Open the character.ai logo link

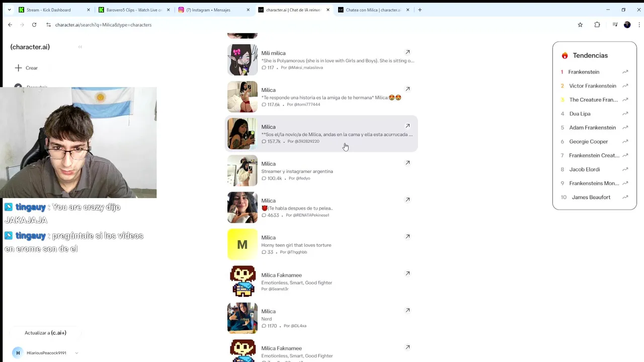pos(30,47)
